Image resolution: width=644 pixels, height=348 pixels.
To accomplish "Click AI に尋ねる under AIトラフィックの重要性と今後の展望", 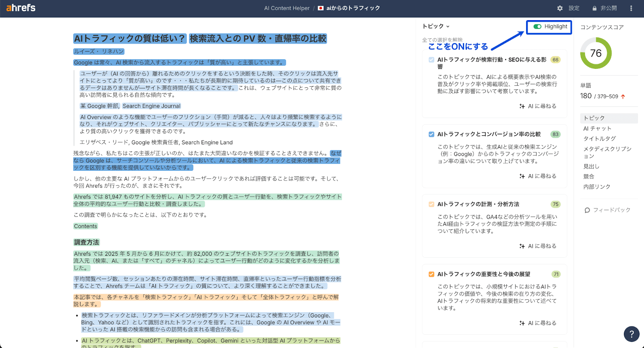I will 538,323.
